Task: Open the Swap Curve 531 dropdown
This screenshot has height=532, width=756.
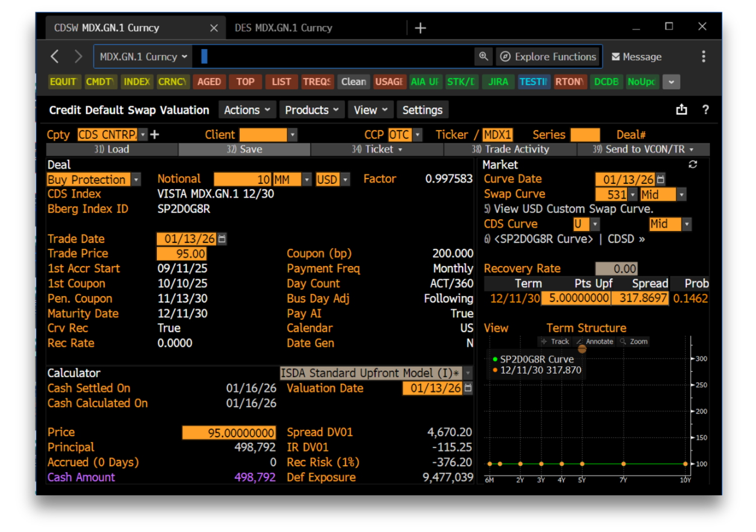Action: click(x=633, y=194)
